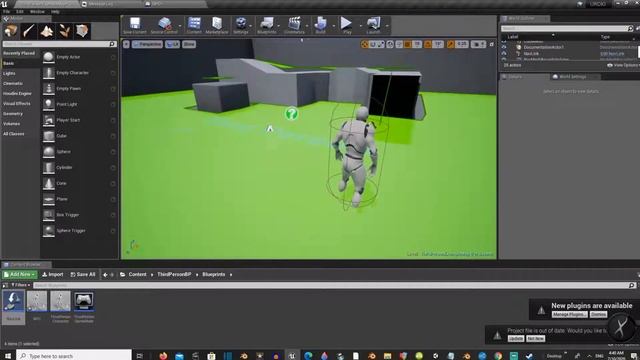Open the Help menu
This screenshot has width=640, height=360.
coord(55,11)
